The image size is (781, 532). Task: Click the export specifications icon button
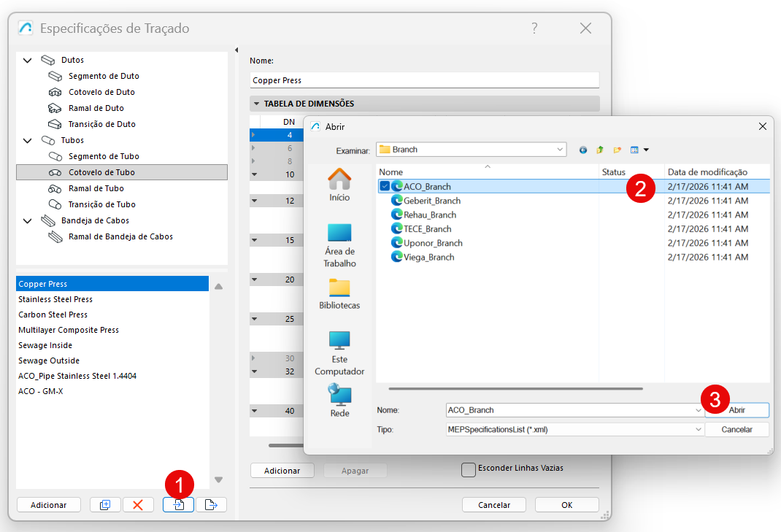(211, 504)
